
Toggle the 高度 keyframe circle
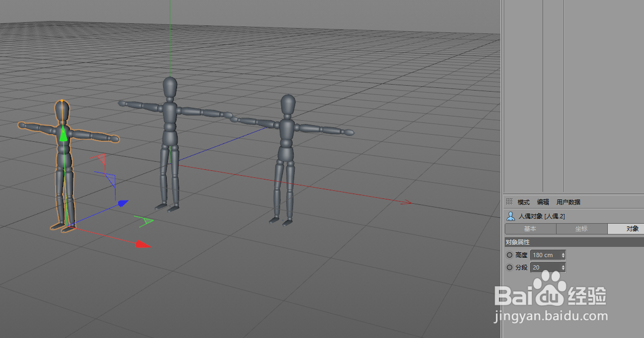coord(510,255)
